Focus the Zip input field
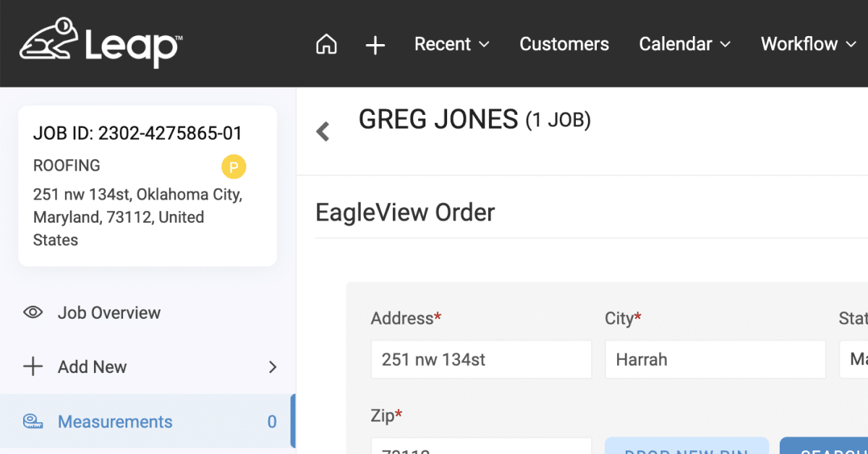 pos(481,447)
